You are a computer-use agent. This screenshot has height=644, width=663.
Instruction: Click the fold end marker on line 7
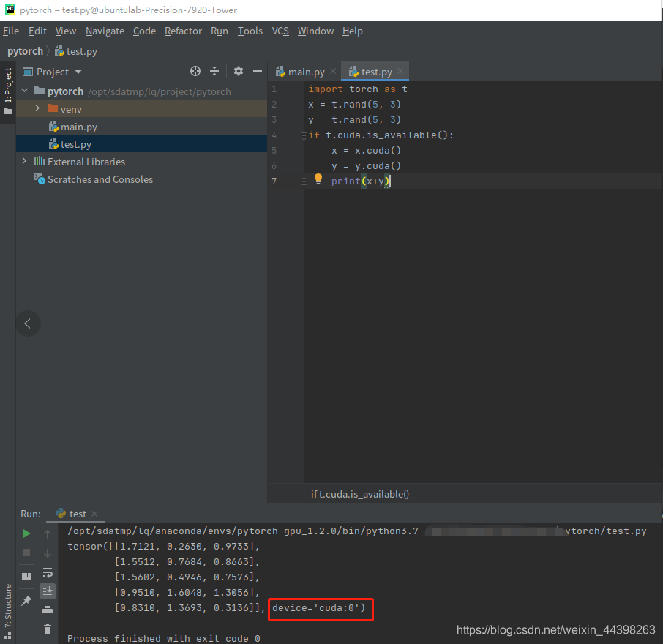304,181
